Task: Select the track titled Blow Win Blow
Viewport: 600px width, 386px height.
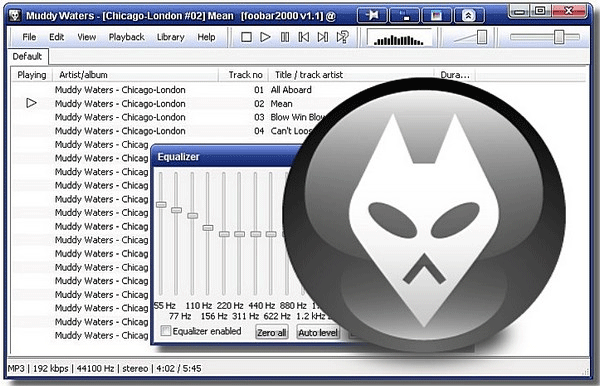Action: coord(297,117)
